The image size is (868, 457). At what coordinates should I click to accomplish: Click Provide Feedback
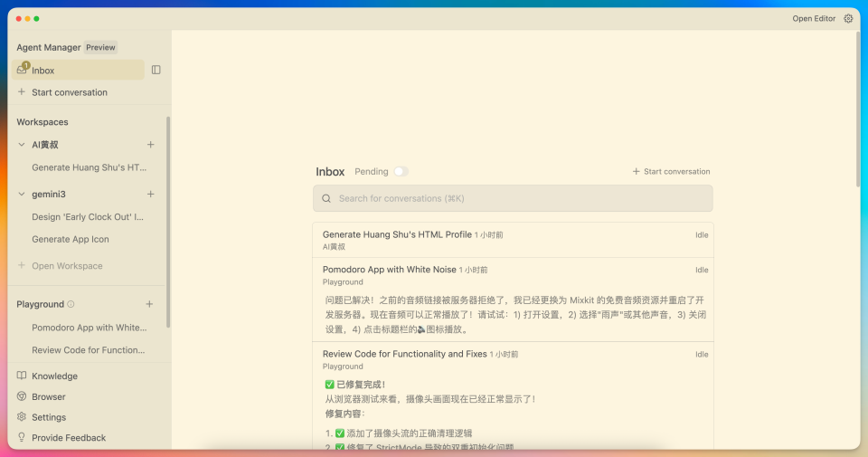pos(69,438)
